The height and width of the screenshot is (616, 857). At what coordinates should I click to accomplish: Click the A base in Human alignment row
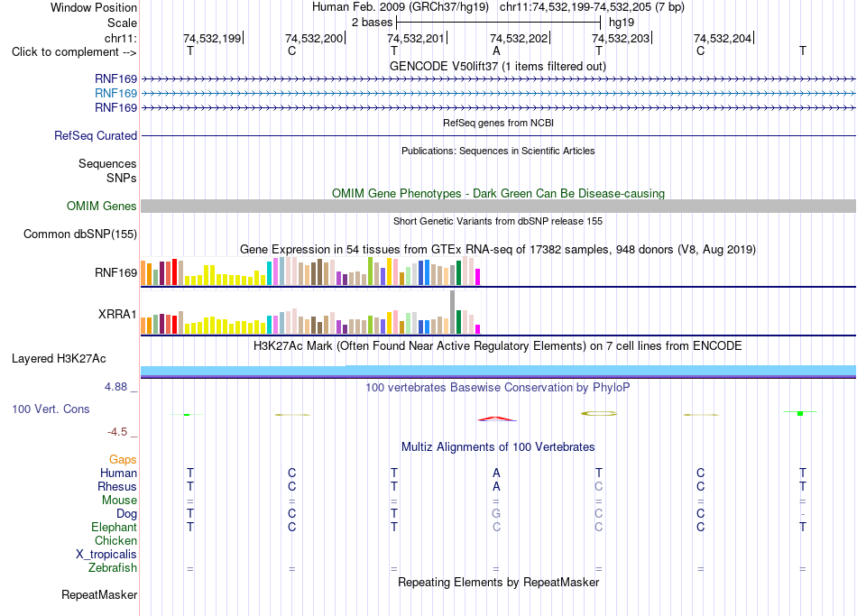pos(496,473)
